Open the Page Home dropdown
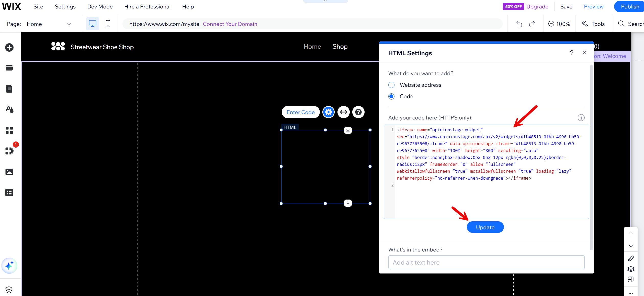The width and height of the screenshot is (644, 296). tap(69, 24)
